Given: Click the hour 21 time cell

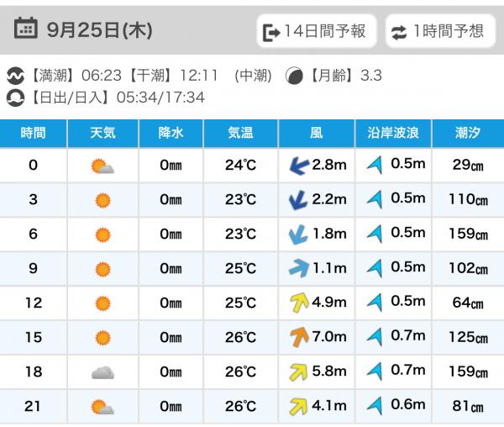Looking at the screenshot, I should tap(33, 406).
